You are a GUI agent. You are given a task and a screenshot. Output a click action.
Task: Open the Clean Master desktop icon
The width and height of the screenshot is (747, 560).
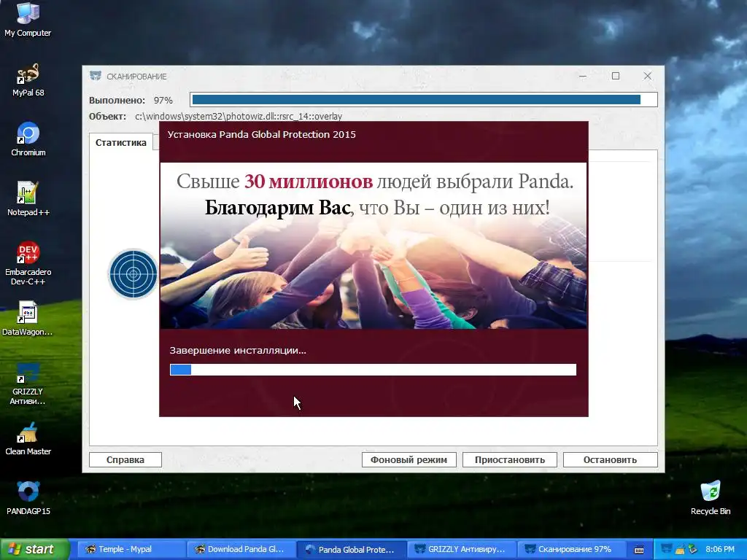pos(28,438)
